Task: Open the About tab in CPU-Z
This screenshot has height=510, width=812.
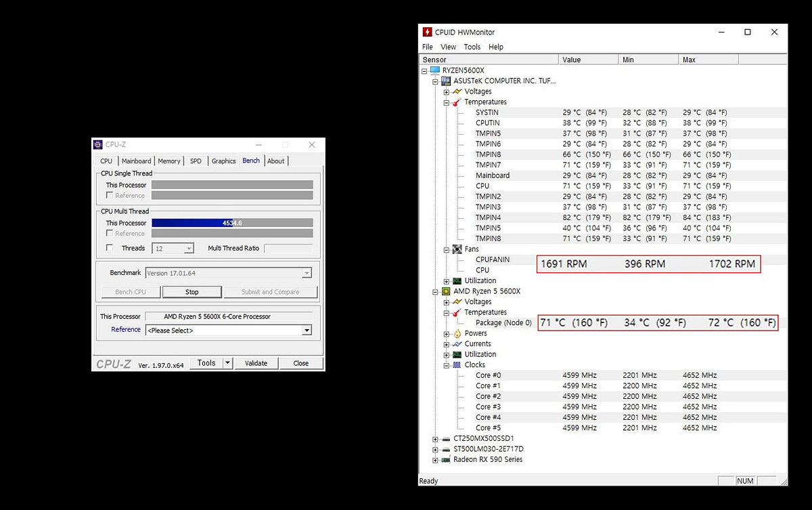Action: [276, 161]
